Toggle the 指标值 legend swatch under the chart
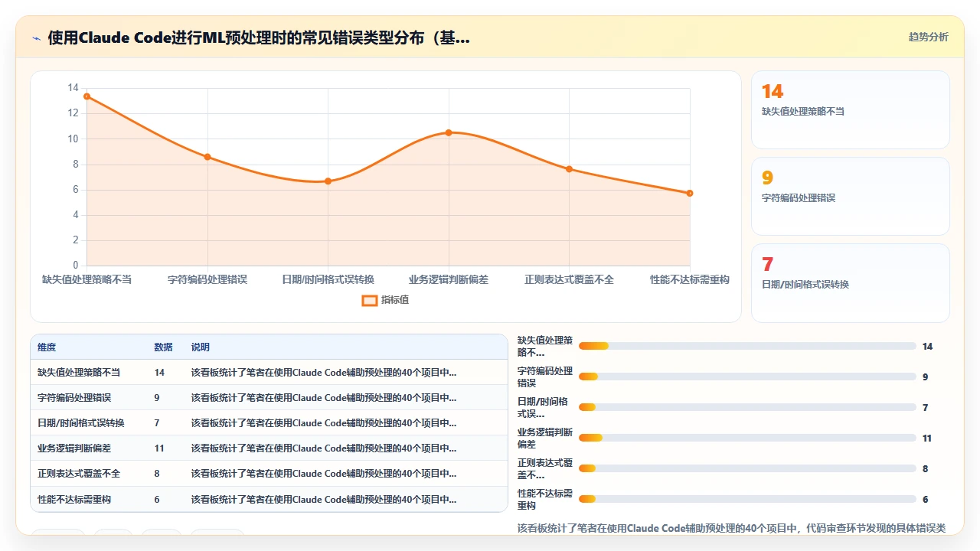The width and height of the screenshot is (980, 551). (x=369, y=300)
